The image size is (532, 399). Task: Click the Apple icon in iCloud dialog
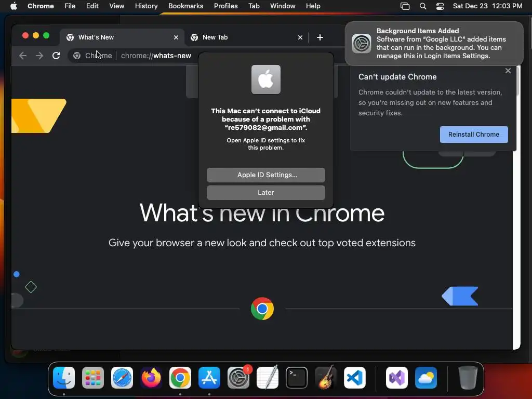click(266, 79)
